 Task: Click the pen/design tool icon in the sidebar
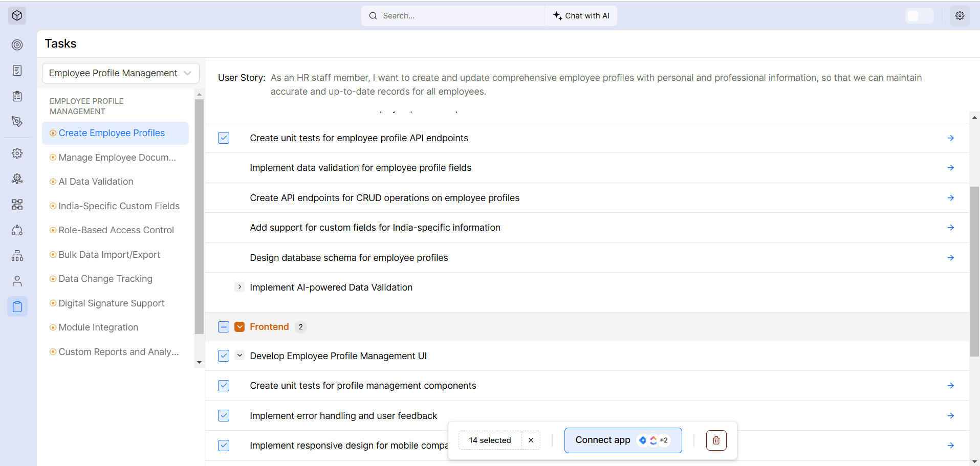pyautogui.click(x=17, y=122)
